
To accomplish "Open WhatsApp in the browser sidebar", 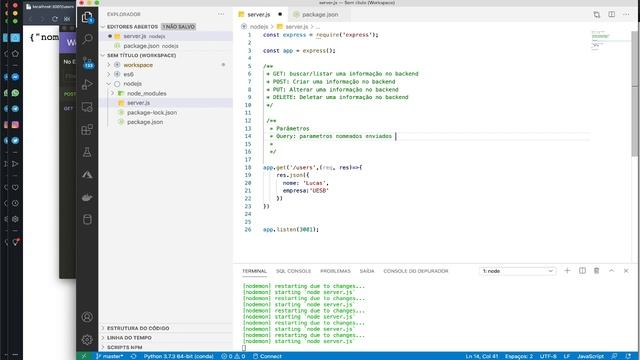I will coord(15,93).
